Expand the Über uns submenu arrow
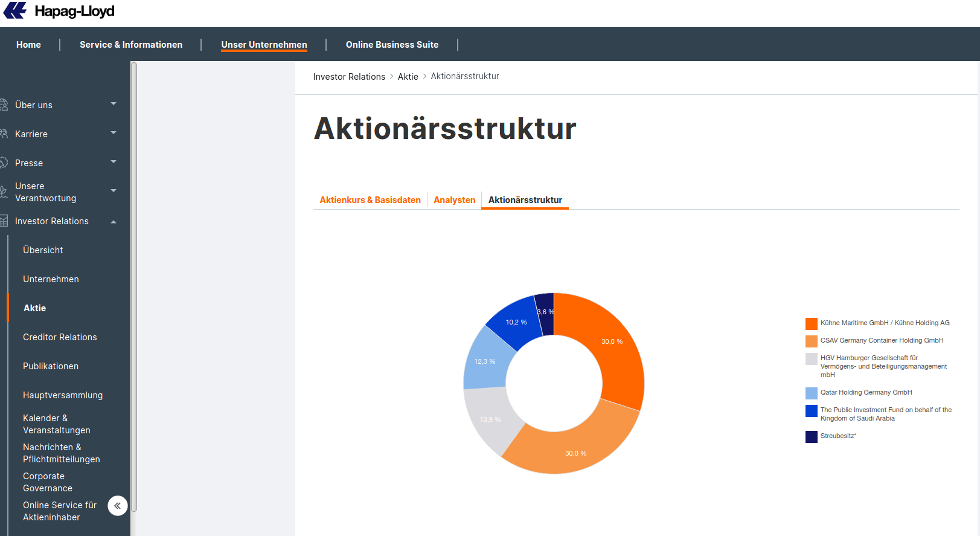Screen dimensions: 980x536 pos(114,104)
